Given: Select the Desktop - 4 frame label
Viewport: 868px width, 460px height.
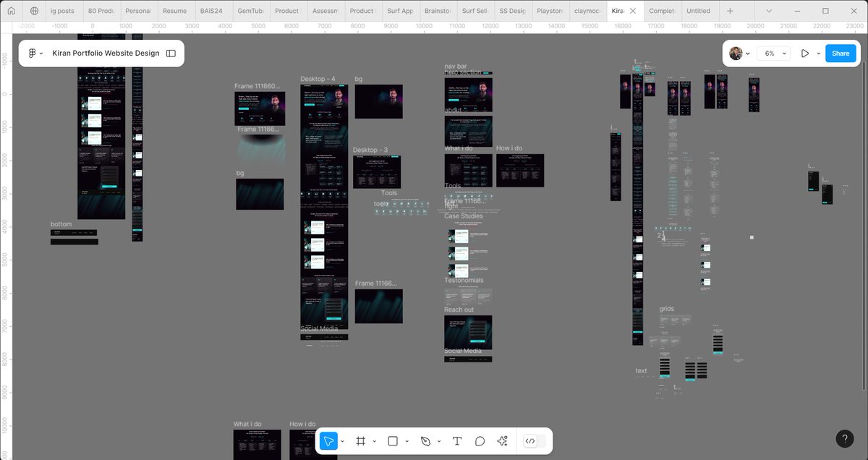Looking at the screenshot, I should pyautogui.click(x=318, y=79).
